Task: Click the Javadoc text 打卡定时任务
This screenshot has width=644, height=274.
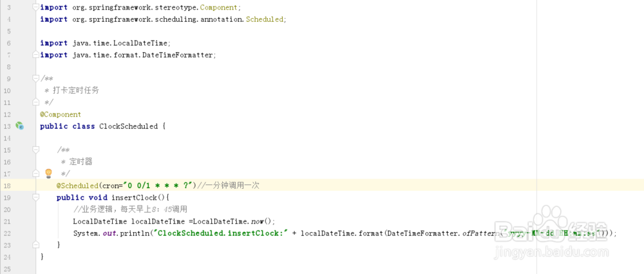Action: [x=75, y=90]
